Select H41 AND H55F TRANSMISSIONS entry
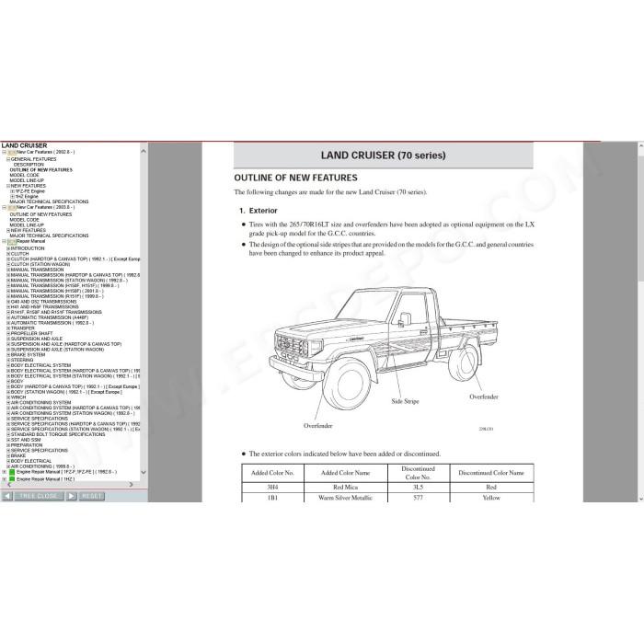 (44, 307)
